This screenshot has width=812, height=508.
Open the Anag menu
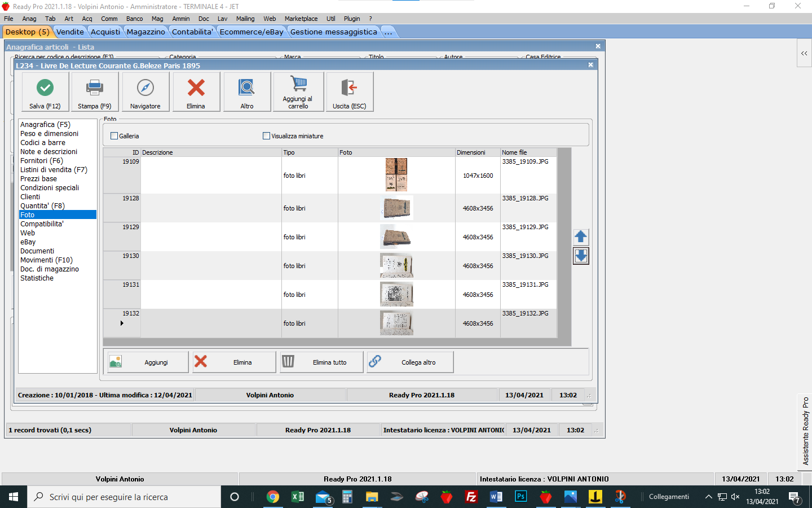(29, 19)
